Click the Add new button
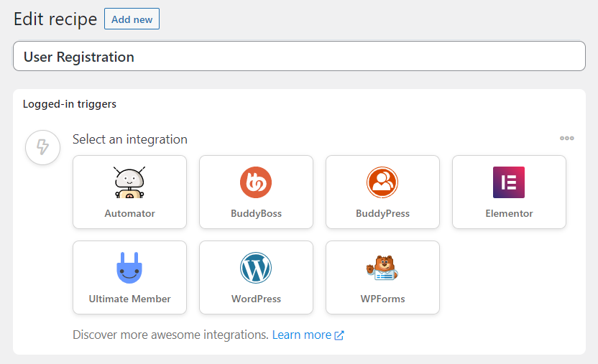Image resolution: width=598 pixels, height=364 pixels. coord(132,19)
